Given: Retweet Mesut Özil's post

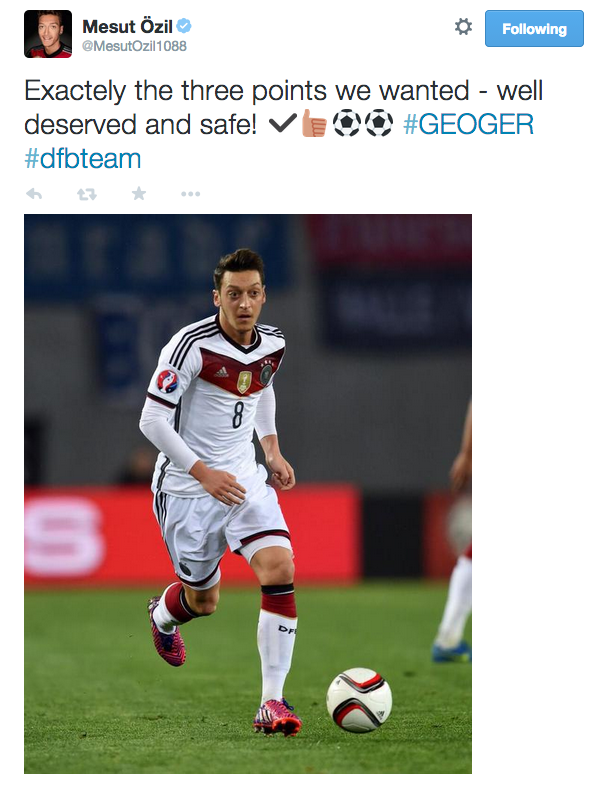Looking at the screenshot, I should coord(87,194).
